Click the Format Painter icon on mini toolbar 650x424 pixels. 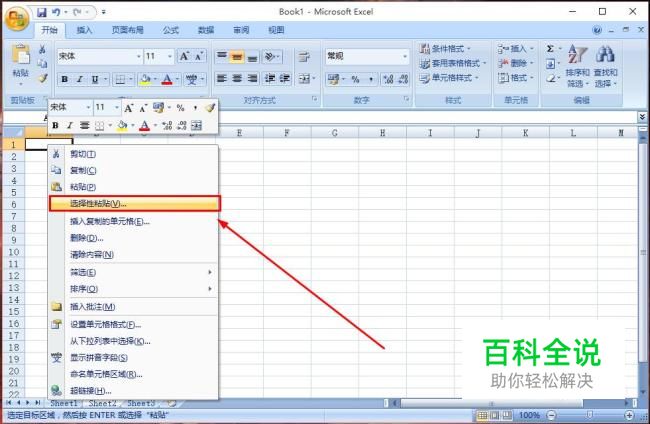[210, 108]
